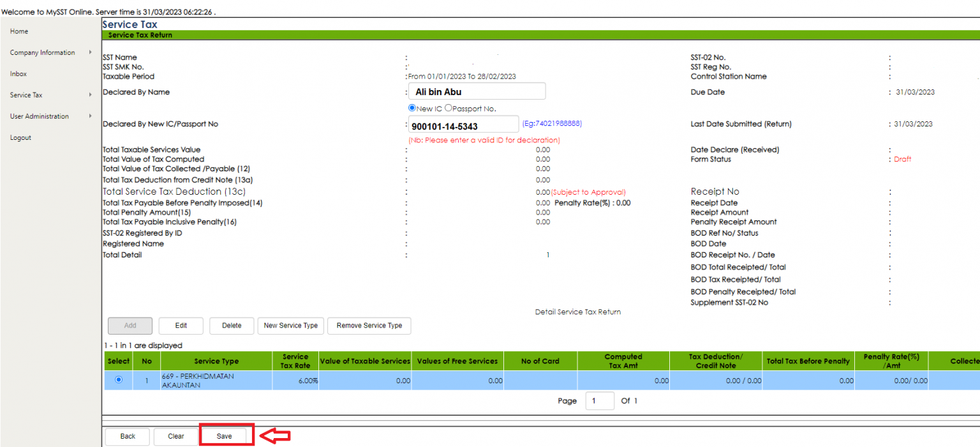980x447 pixels.
Task: Expand the User Administration submenu arrow
Action: [91, 116]
